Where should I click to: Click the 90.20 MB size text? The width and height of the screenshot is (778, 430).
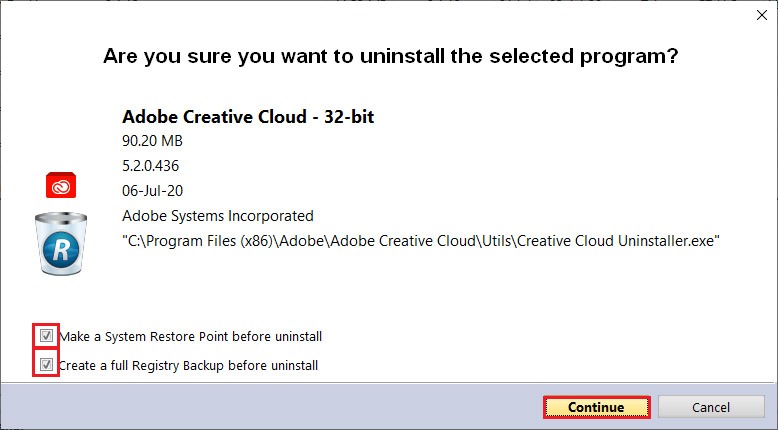[152, 141]
